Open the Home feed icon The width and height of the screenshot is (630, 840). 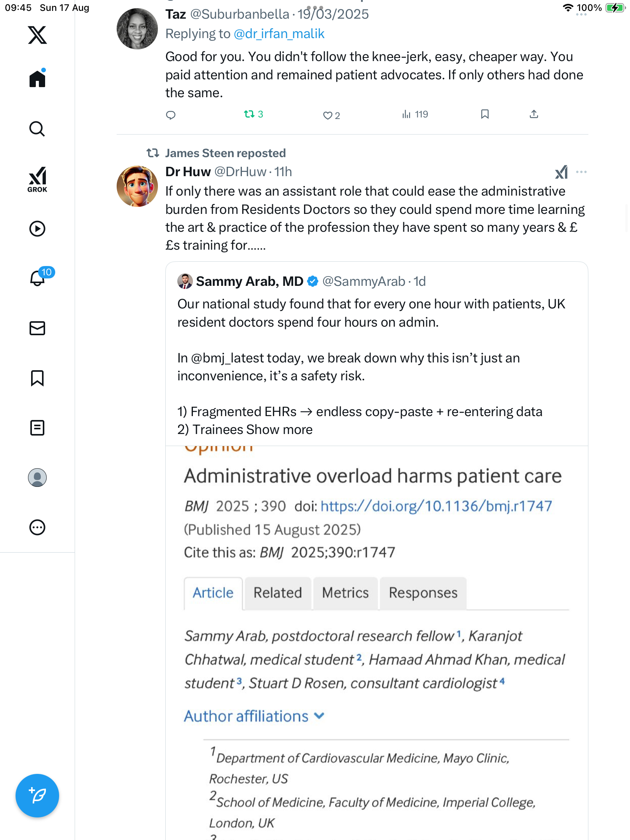pos(37,78)
